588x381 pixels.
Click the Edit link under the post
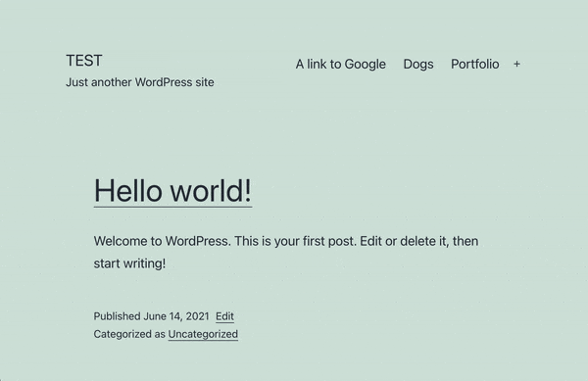click(224, 316)
